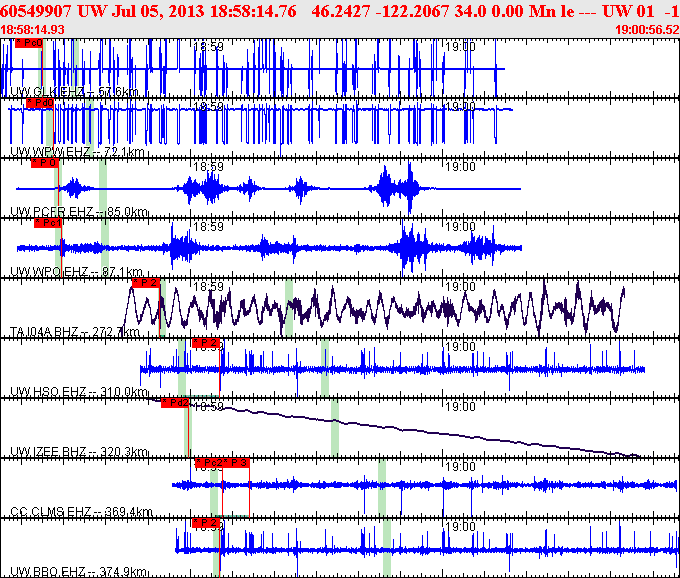680x578 pixels.
Task: Click the start time 18:58:14.93
Action: point(32,30)
